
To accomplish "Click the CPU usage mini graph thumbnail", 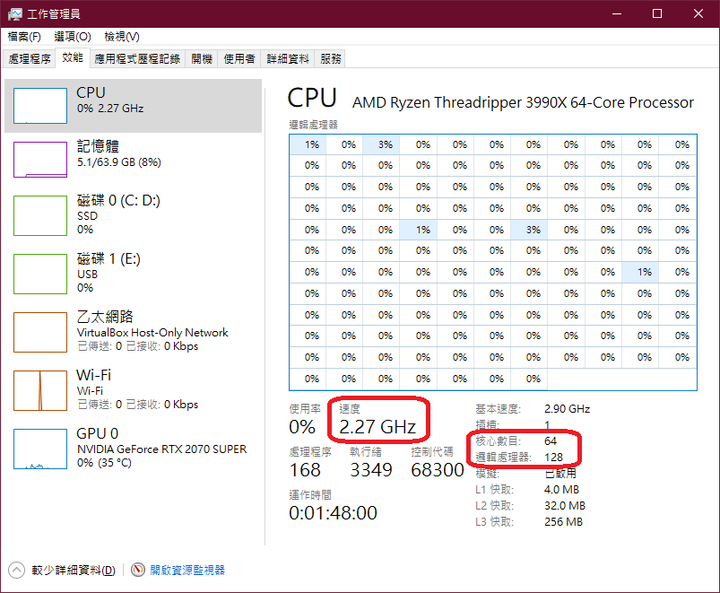I will tap(40, 106).
